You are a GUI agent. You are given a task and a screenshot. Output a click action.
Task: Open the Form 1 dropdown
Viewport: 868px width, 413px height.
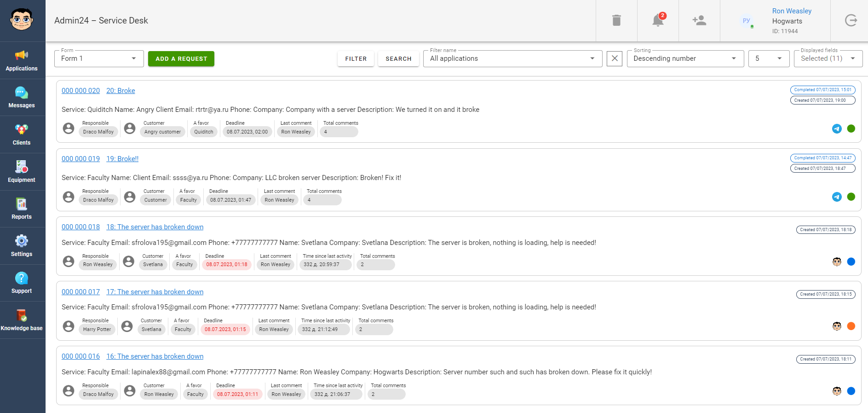[99, 58]
